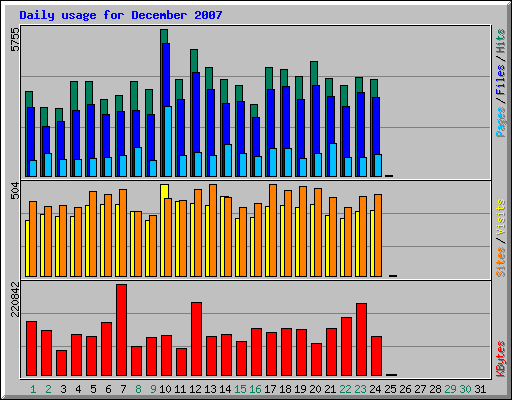This screenshot has height=400, width=512.
Task: Click day 2 on the x-axis
Action: pos(48,389)
